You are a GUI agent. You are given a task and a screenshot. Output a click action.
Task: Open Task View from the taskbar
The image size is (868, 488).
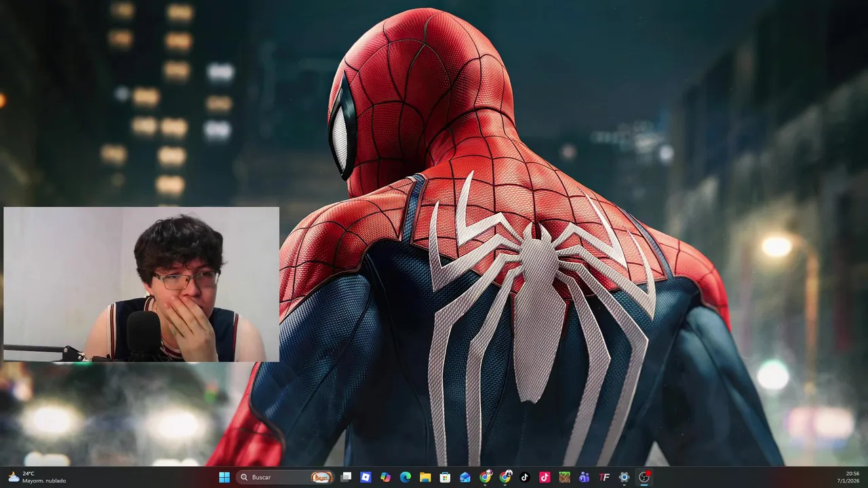point(346,477)
